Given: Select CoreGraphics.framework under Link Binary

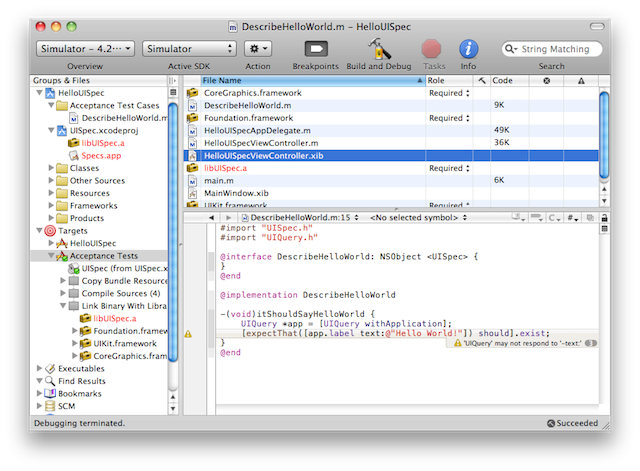Looking at the screenshot, I should click(x=124, y=356).
